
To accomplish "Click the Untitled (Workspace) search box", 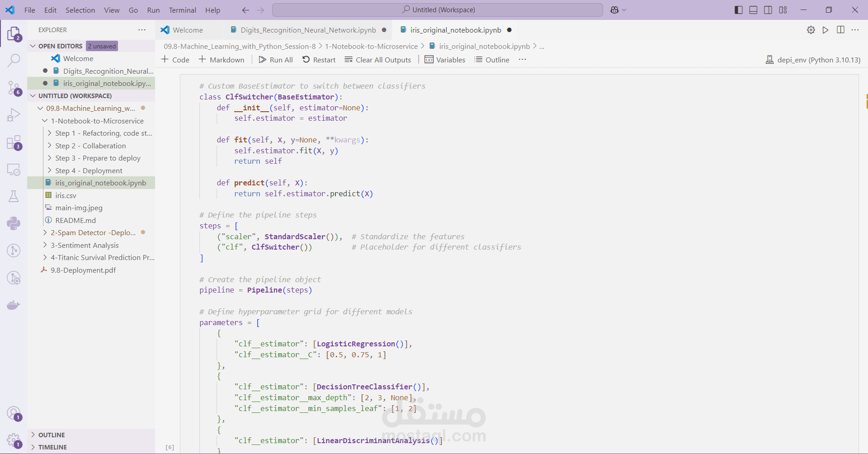I will (x=438, y=10).
